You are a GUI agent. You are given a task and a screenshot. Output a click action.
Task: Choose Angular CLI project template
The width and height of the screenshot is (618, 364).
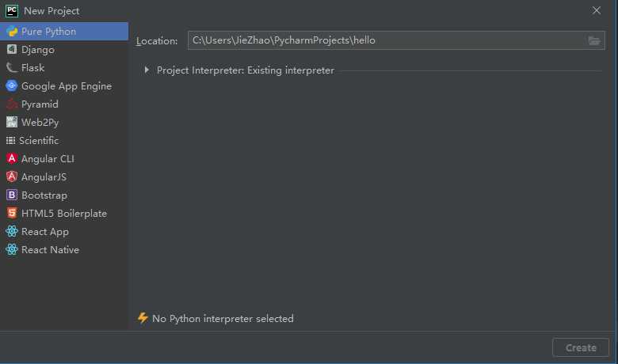(x=64, y=158)
